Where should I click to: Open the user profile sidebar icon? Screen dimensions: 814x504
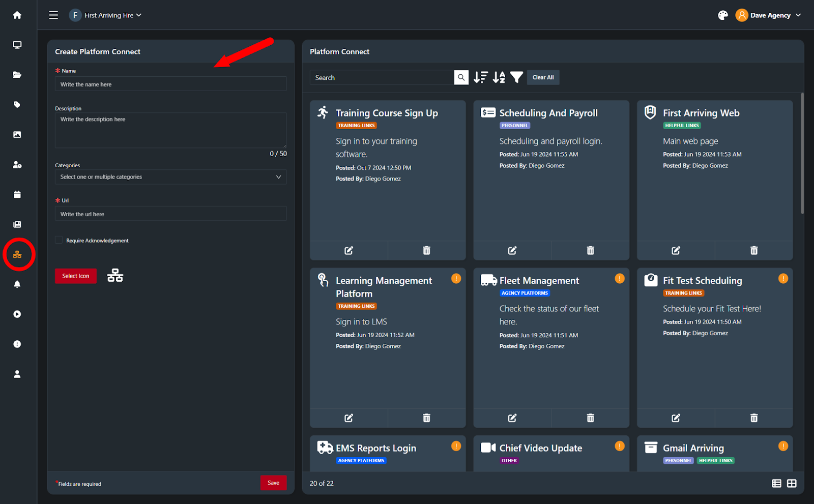[x=17, y=374]
